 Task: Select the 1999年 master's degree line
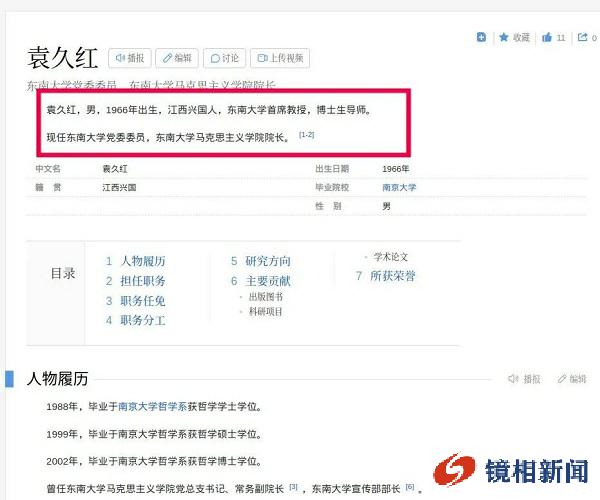(x=154, y=434)
